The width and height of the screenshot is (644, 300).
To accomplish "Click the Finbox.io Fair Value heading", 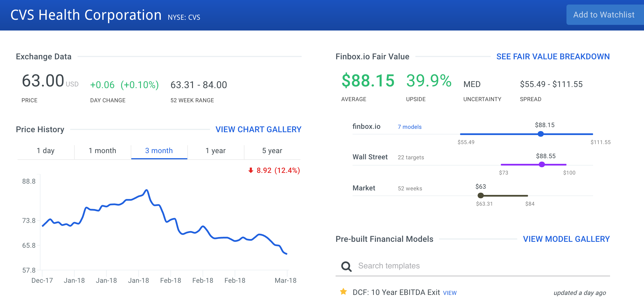I will coord(372,56).
